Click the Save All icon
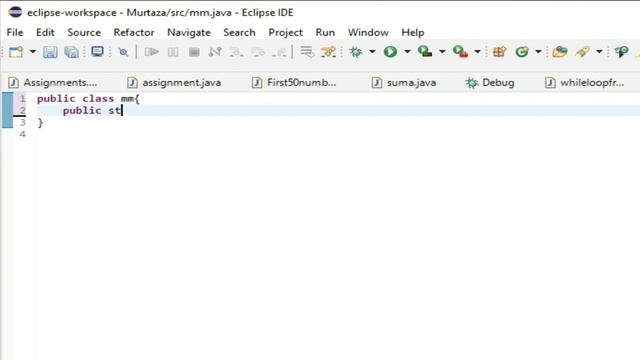This screenshot has width=640, height=360. click(x=72, y=52)
